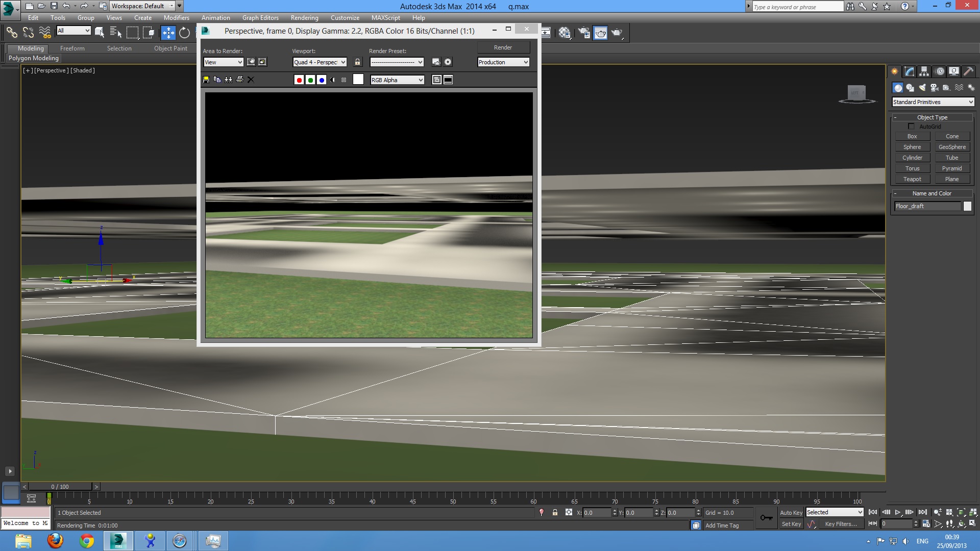Open the Utilities hammer panel tab
The width and height of the screenshot is (980, 551).
(x=968, y=71)
